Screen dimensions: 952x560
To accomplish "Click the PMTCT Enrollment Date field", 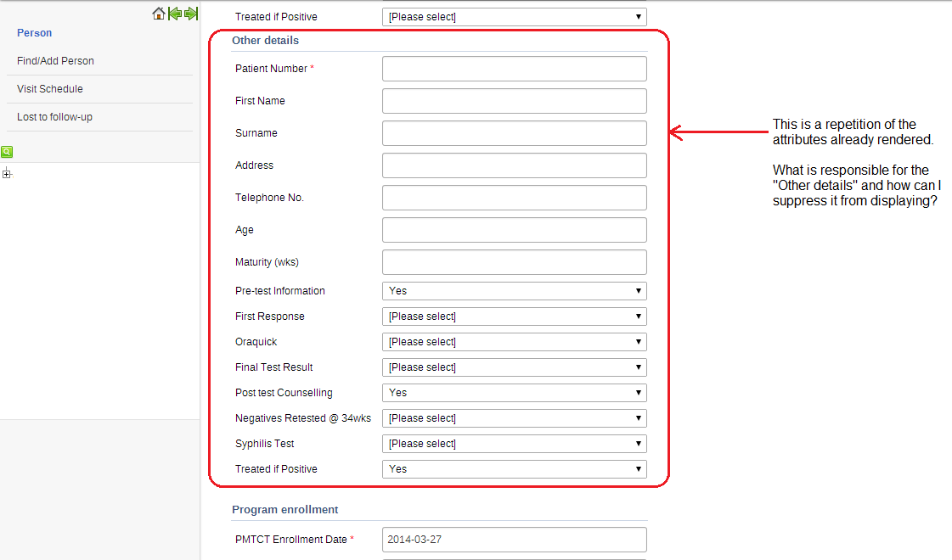I will 514,540.
